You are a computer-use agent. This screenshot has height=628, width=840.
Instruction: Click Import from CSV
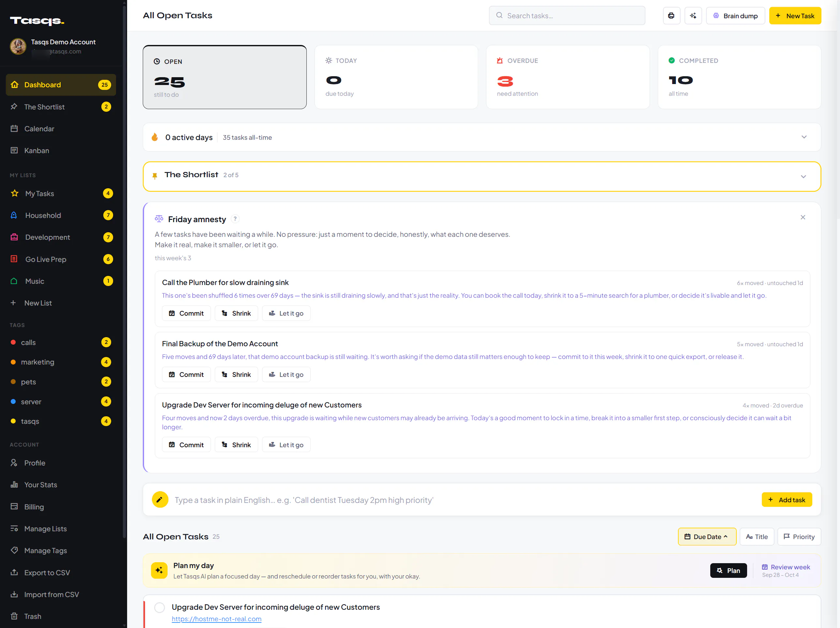(x=61, y=594)
